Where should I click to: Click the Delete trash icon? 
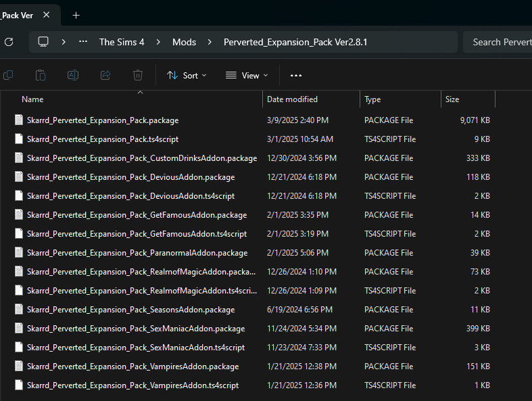point(138,75)
